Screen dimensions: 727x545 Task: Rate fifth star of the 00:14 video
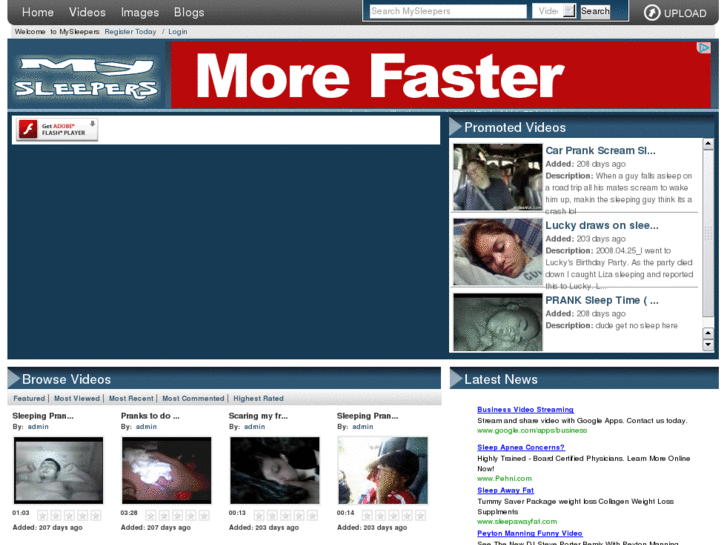tap(420, 515)
